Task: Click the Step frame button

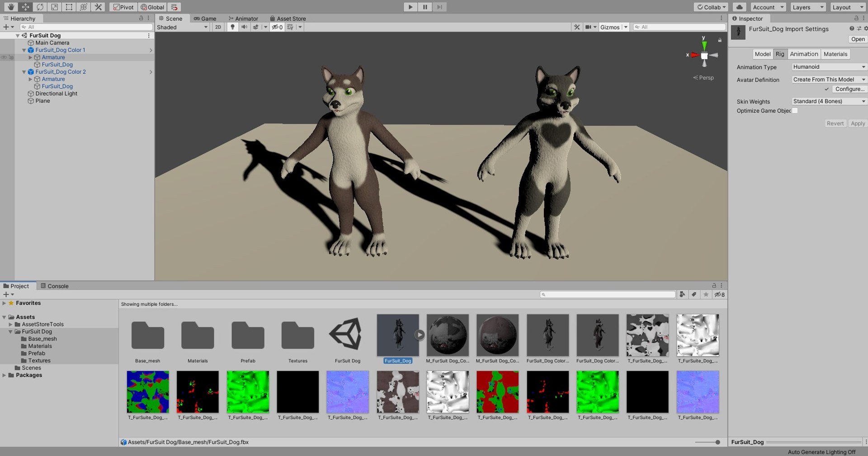Action: 439,7
